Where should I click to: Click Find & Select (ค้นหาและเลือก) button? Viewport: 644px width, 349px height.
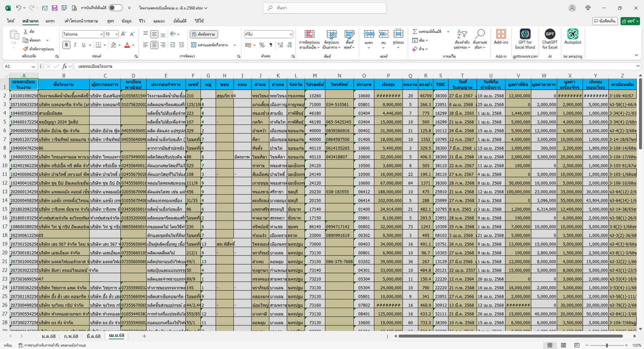click(480, 39)
